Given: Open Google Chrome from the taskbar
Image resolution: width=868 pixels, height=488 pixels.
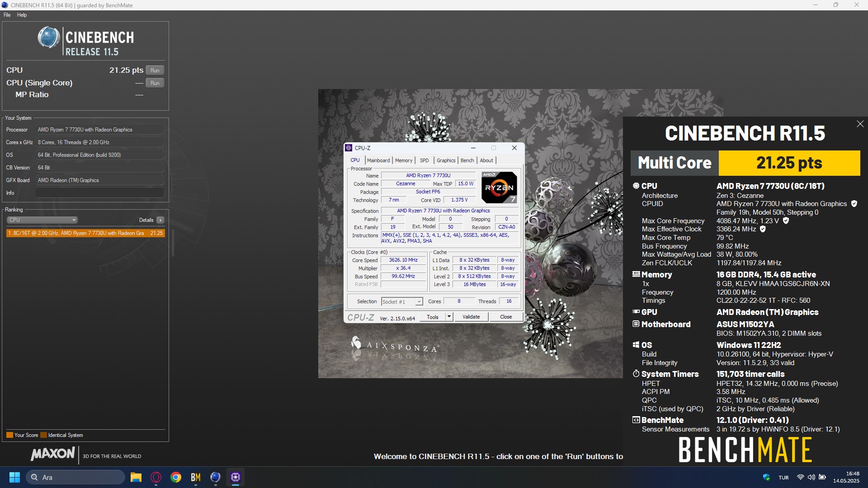Looking at the screenshot, I should pos(176,478).
